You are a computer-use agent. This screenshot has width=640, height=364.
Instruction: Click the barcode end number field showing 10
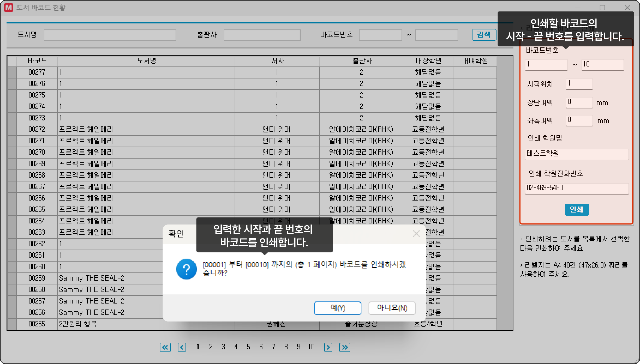(602, 65)
